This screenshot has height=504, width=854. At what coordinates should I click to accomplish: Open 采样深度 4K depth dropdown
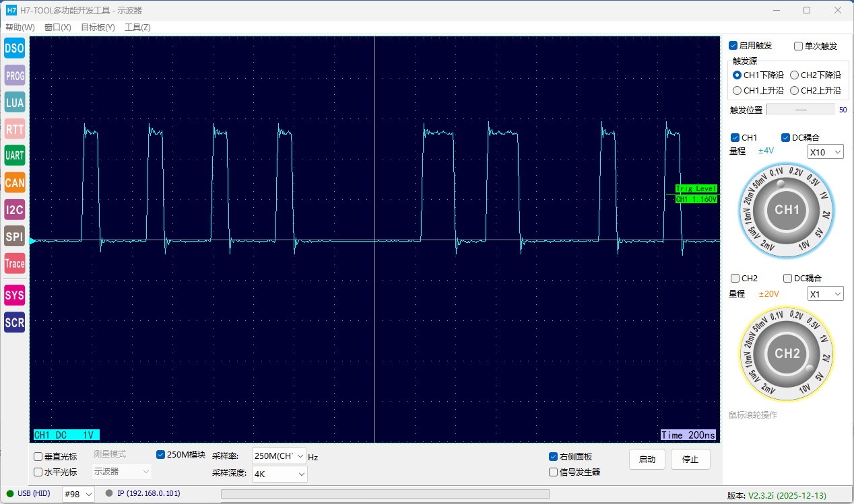280,474
